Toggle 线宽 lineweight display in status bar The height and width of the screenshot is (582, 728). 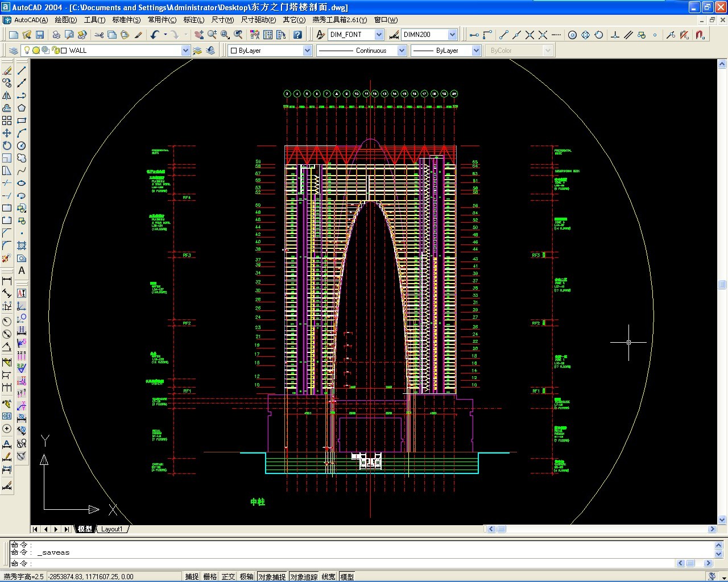pyautogui.click(x=329, y=576)
